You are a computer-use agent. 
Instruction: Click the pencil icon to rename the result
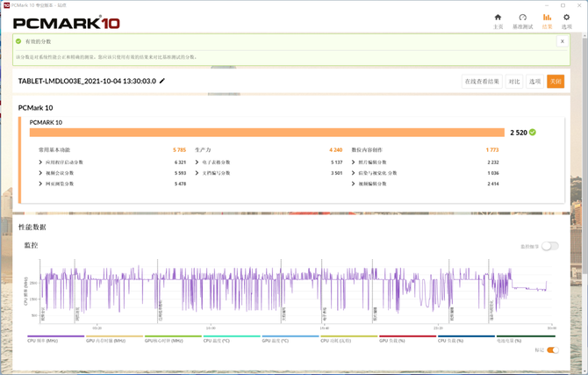(162, 81)
